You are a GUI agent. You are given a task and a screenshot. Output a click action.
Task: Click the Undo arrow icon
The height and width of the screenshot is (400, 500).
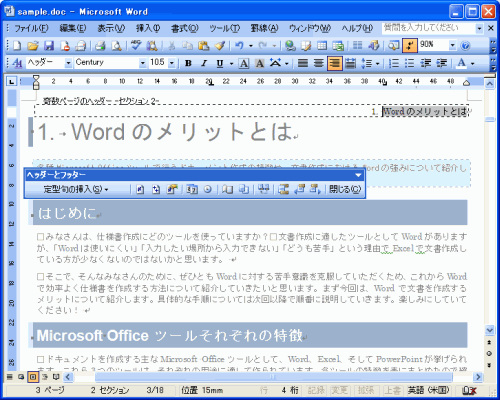239,45
